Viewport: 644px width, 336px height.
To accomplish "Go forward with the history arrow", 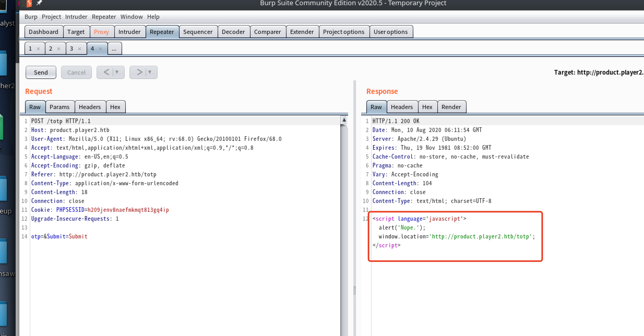I will [139, 72].
